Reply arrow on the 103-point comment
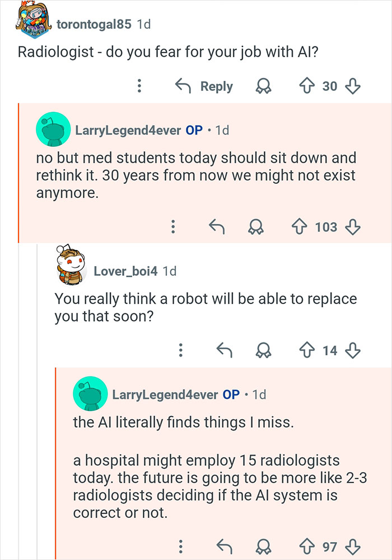 pos(216,227)
